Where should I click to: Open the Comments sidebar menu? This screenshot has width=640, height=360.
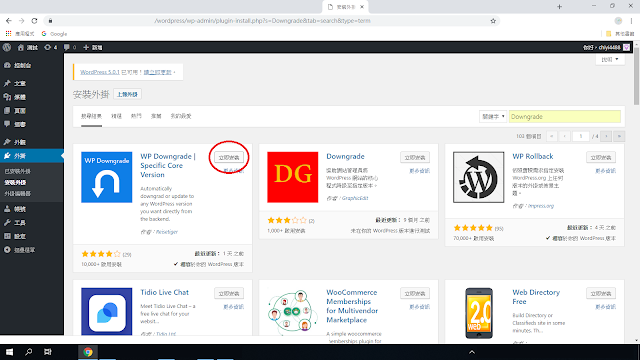click(x=32, y=124)
